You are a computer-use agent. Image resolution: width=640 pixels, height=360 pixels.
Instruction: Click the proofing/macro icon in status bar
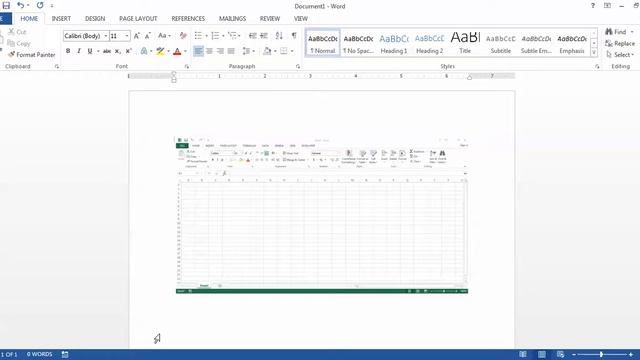pyautogui.click(x=65, y=354)
